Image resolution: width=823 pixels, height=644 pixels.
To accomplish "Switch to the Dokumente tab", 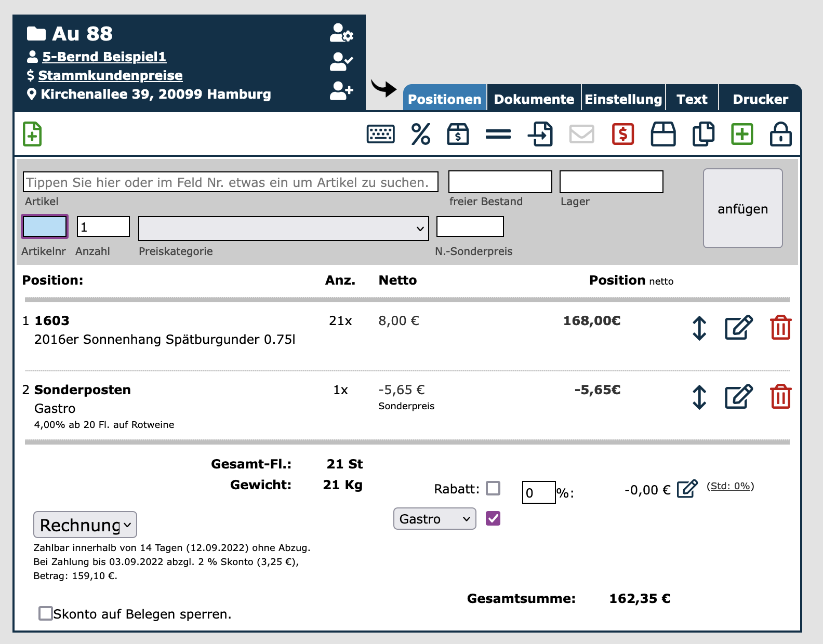I will (x=534, y=99).
